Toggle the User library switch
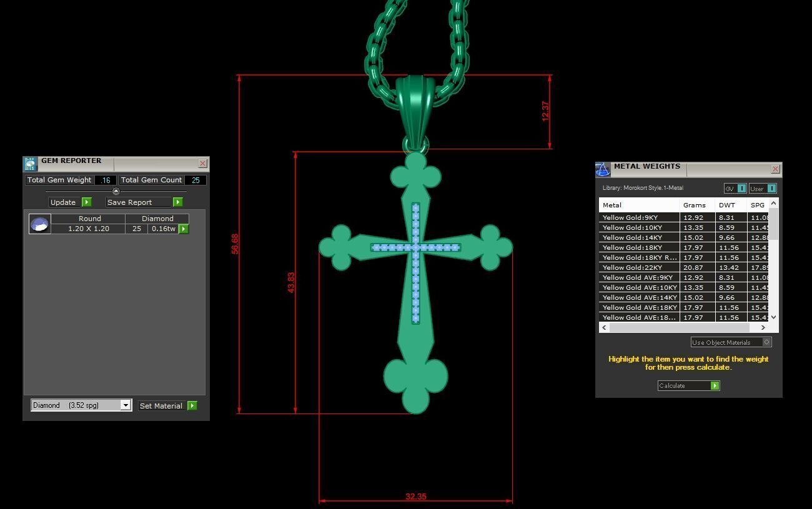Image resolution: width=812 pixels, height=509 pixels. (763, 189)
